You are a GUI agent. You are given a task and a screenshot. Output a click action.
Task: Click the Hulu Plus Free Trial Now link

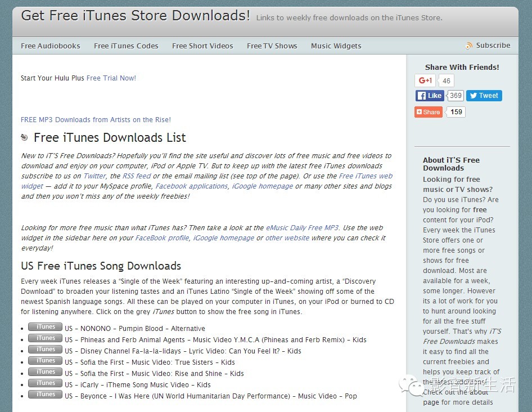click(111, 78)
